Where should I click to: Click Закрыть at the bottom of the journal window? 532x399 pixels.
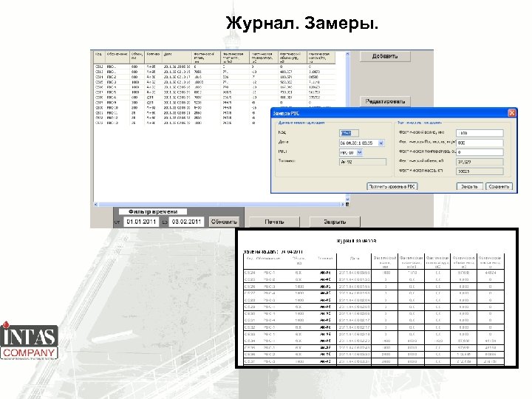coord(335,222)
